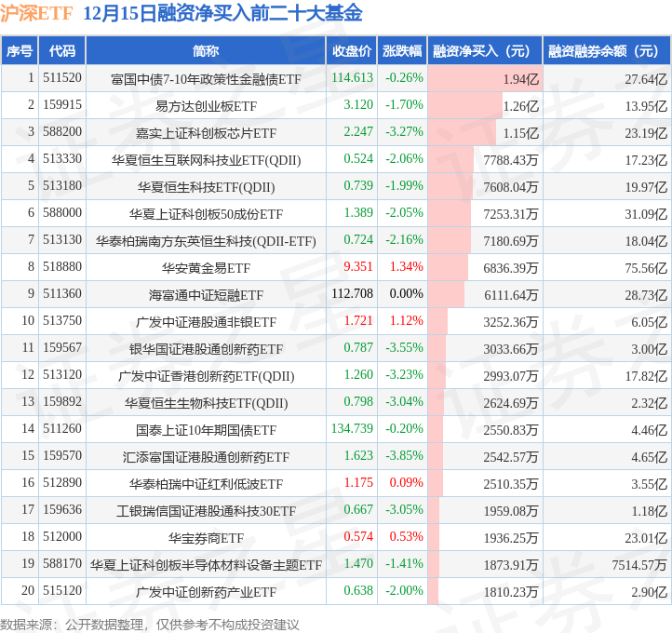The image size is (672, 633).
Task: Select 易方达创业板ETF row name
Action: click(x=206, y=106)
